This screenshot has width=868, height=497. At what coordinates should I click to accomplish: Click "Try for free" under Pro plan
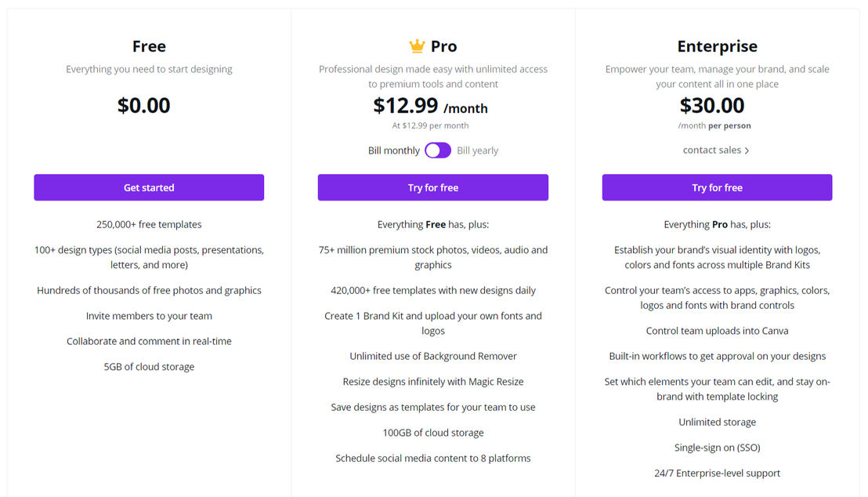click(x=432, y=187)
